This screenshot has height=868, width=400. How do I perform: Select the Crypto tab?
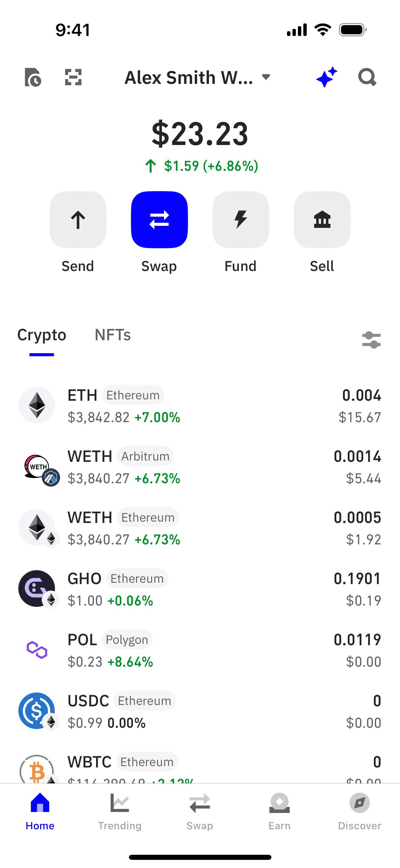click(x=42, y=335)
